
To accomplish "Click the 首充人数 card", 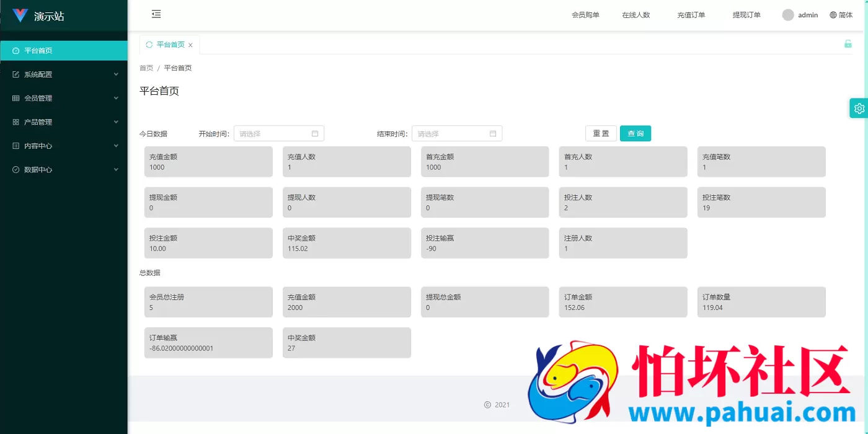I will [623, 162].
